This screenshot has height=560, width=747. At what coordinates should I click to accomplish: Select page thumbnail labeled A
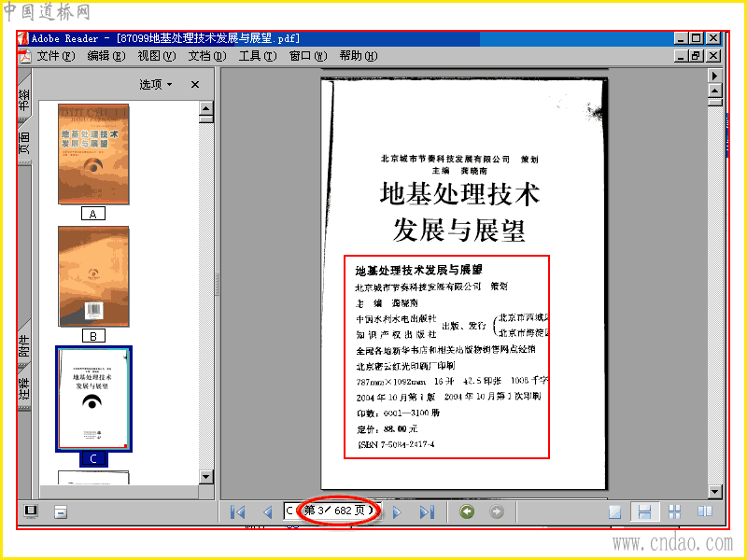pos(93,154)
